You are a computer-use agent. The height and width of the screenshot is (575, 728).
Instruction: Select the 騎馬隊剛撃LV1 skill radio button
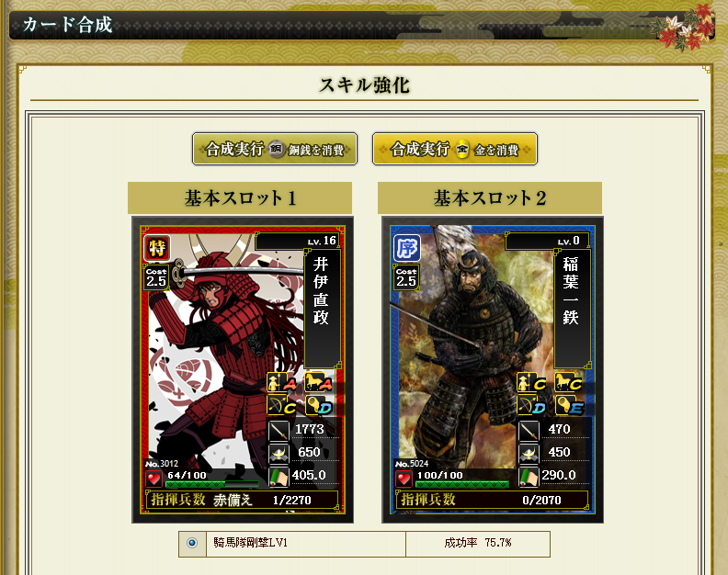[192, 543]
